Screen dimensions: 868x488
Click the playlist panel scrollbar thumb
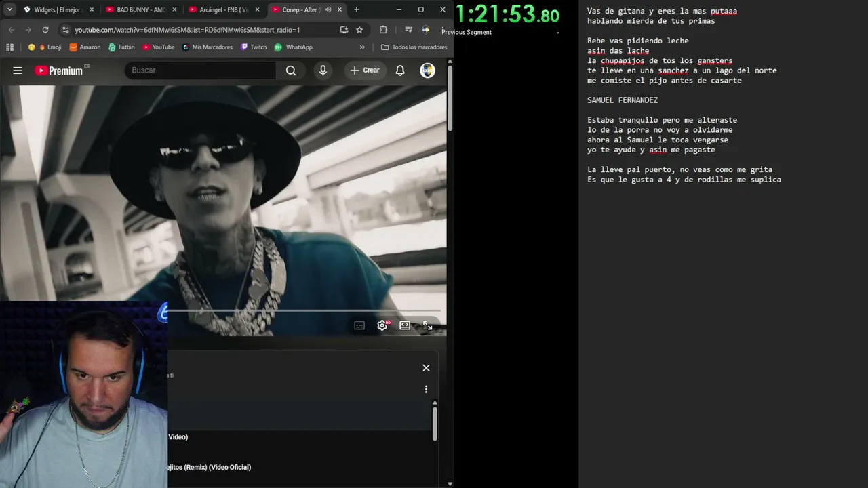click(x=435, y=424)
